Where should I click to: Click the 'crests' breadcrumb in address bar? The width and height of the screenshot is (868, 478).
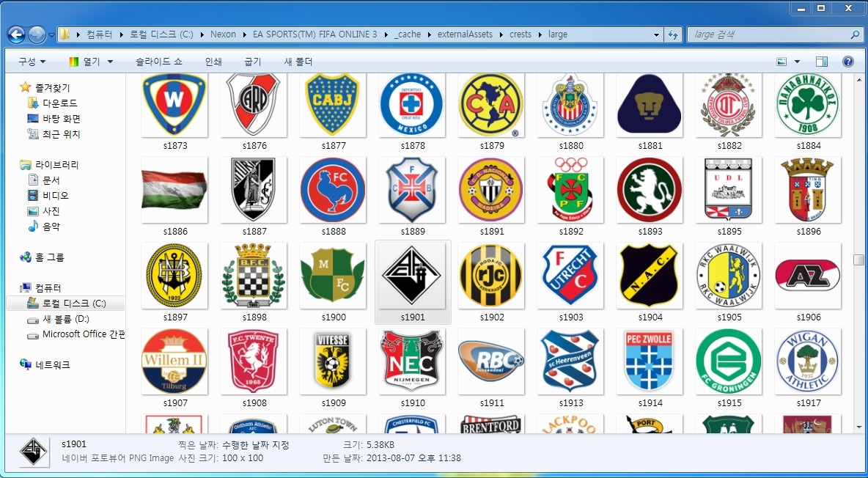[521, 34]
